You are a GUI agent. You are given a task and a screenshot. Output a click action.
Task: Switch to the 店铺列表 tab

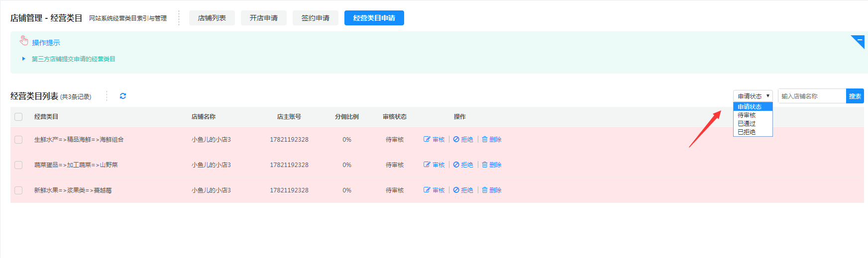(212, 18)
